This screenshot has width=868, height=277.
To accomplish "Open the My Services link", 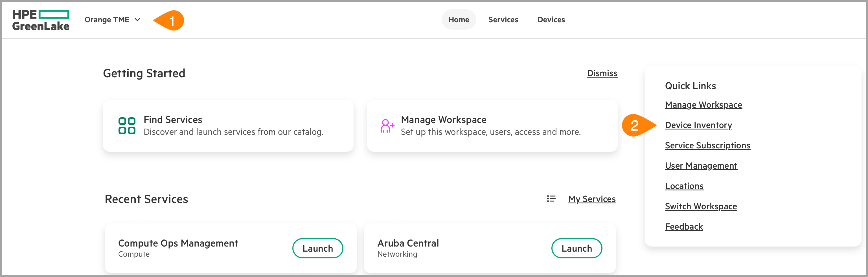I will 592,199.
